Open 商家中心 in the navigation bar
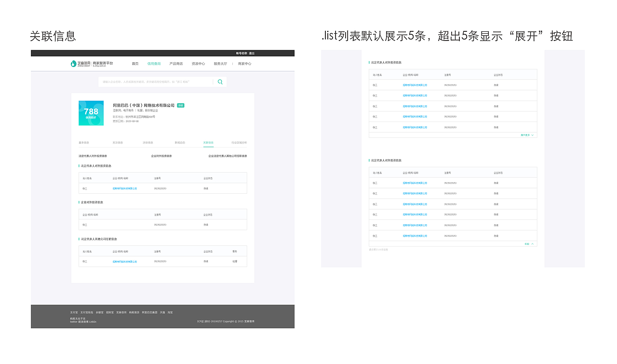Viewport: 617px width, 364px height. [244, 64]
